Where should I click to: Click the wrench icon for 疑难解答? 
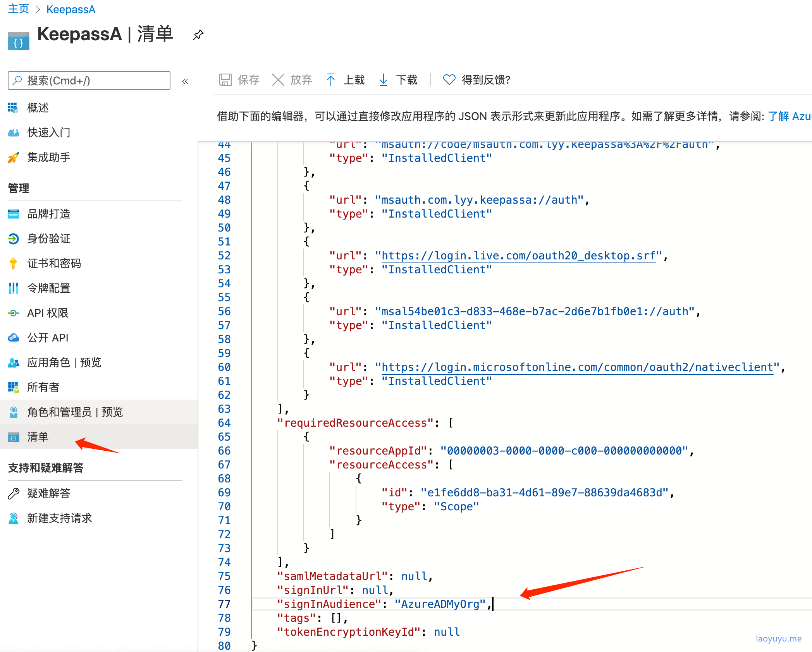[x=13, y=493]
